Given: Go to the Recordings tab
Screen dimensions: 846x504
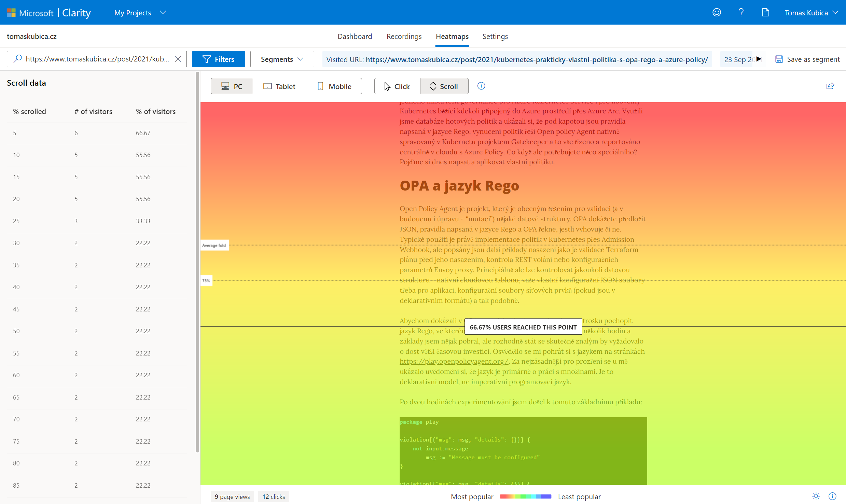Looking at the screenshot, I should (404, 36).
